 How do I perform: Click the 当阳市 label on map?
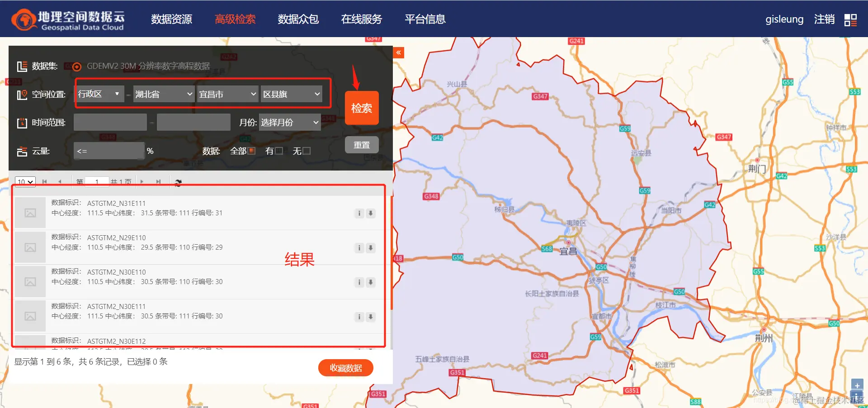(x=671, y=210)
